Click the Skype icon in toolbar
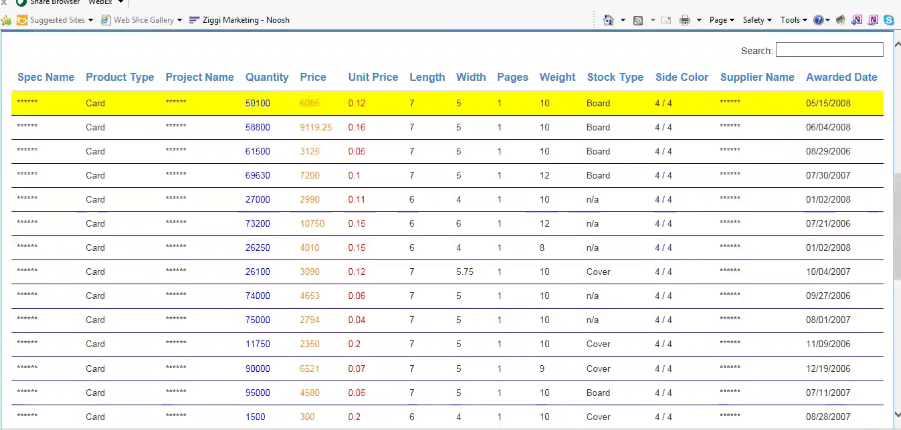The image size is (901, 430). [x=888, y=19]
